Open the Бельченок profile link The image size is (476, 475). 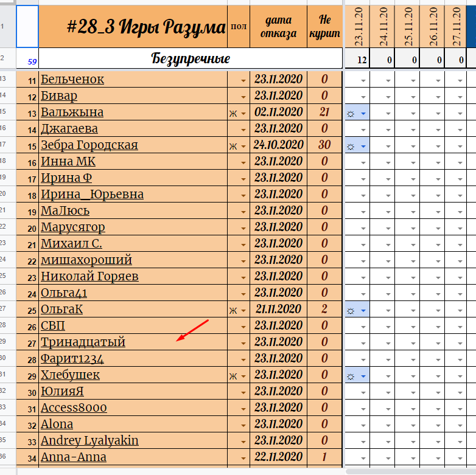[72, 80]
